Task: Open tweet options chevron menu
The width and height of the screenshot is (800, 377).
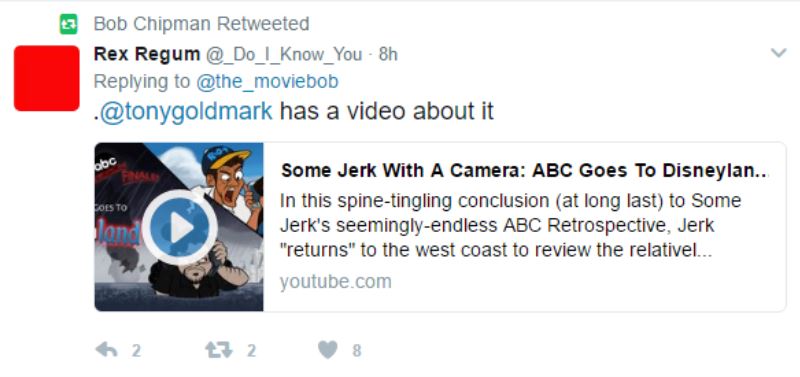Action: [x=779, y=53]
